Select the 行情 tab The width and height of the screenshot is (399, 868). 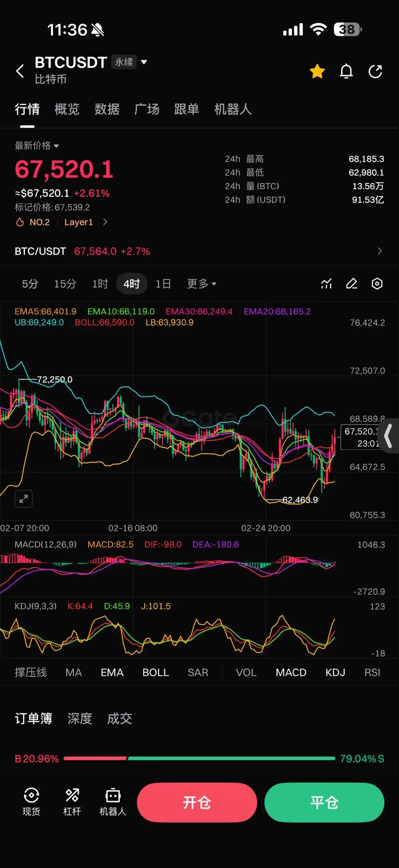pos(27,109)
